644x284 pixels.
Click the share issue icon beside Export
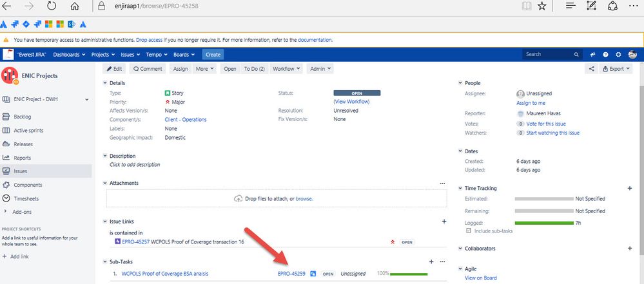(x=591, y=69)
